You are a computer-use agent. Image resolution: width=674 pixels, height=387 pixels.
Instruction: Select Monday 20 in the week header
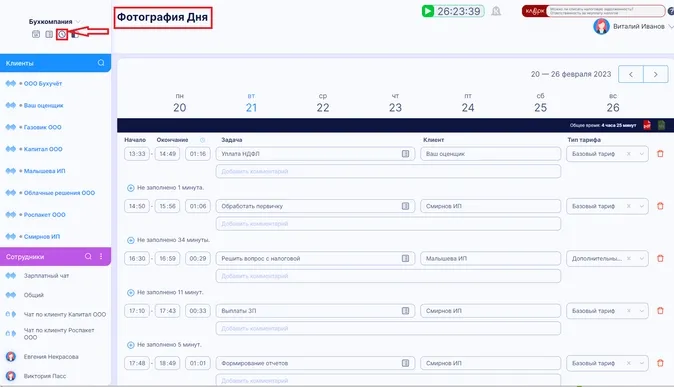[180, 103]
